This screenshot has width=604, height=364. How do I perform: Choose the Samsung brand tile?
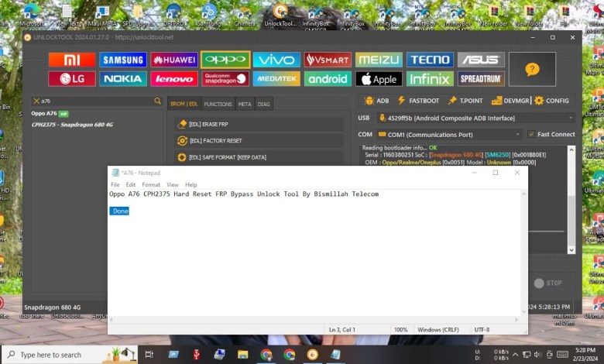[x=122, y=60]
